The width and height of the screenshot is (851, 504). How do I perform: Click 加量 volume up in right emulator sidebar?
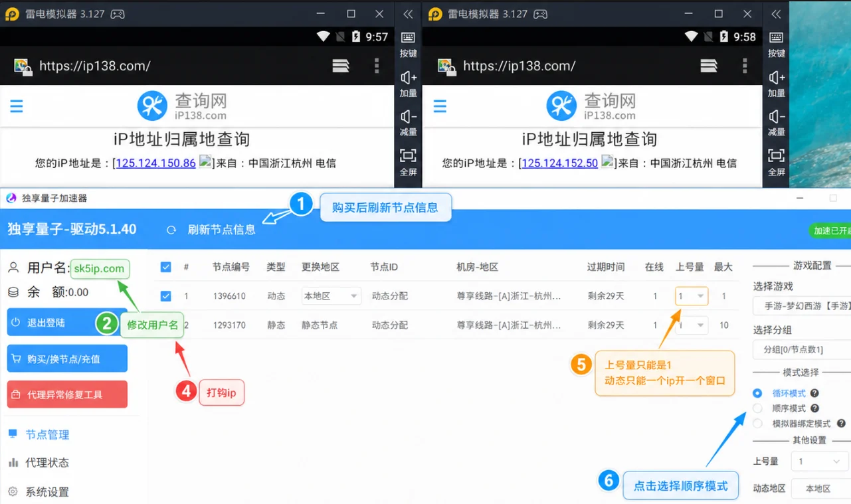pos(776,84)
